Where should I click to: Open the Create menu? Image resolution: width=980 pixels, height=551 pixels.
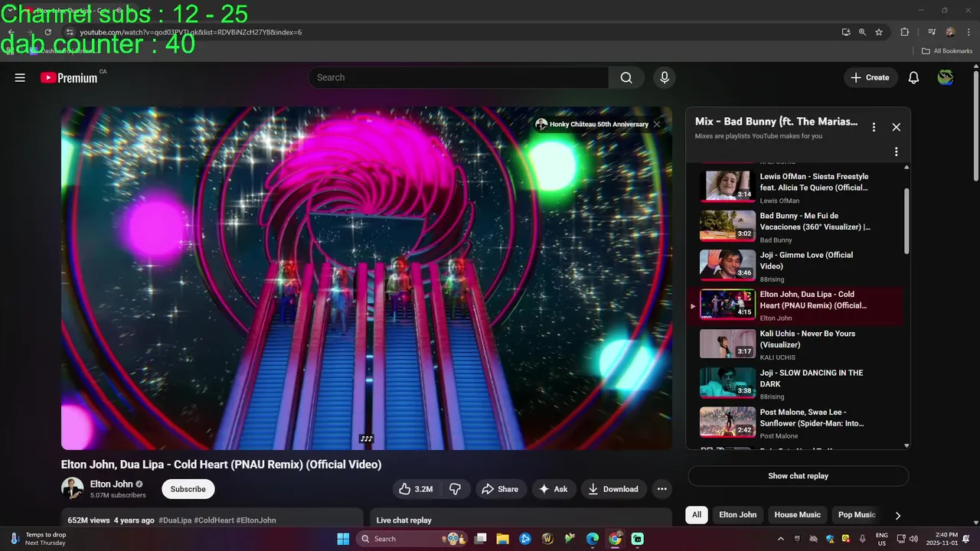coord(871,77)
